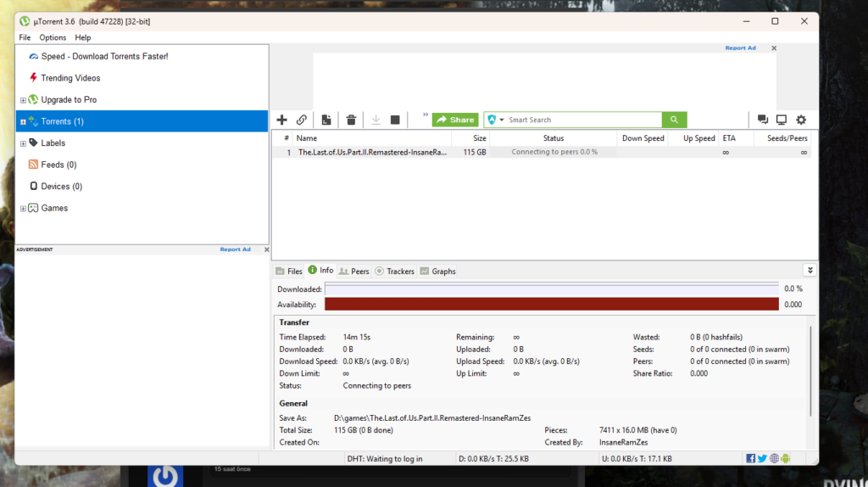This screenshot has width=868, height=487.
Task: Select The.Last.of.Us.Part.II.Remastered torrent row
Action: pos(542,152)
